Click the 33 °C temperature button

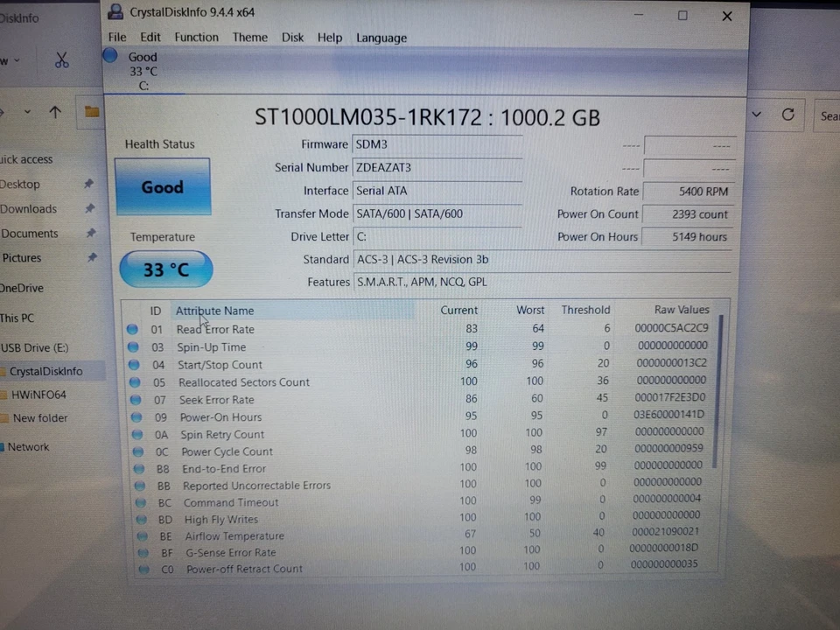pyautogui.click(x=166, y=269)
